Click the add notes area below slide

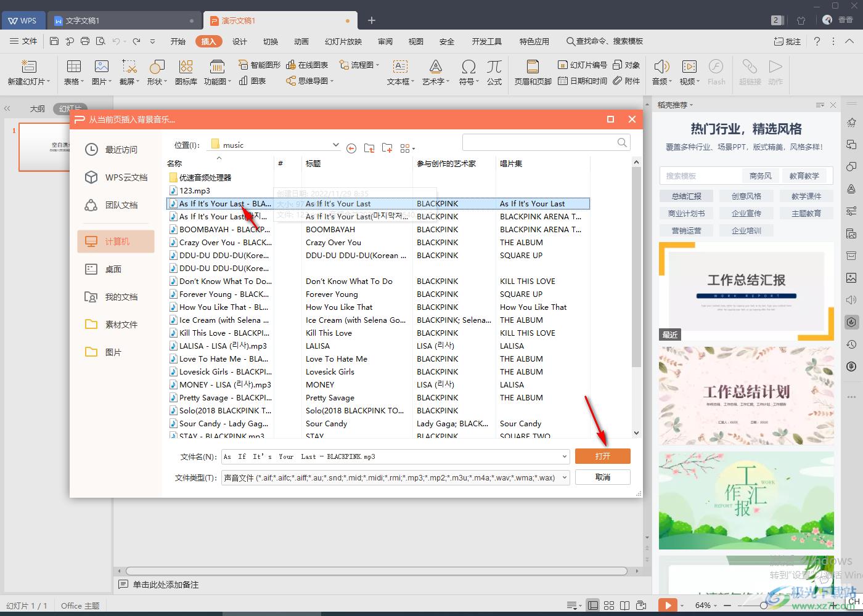tap(166, 584)
